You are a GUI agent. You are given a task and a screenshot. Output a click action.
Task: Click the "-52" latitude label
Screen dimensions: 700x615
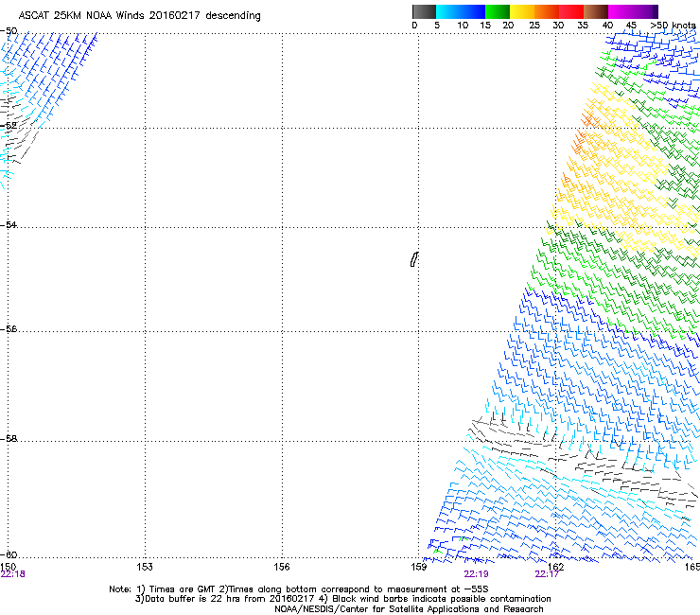click(x=9, y=126)
